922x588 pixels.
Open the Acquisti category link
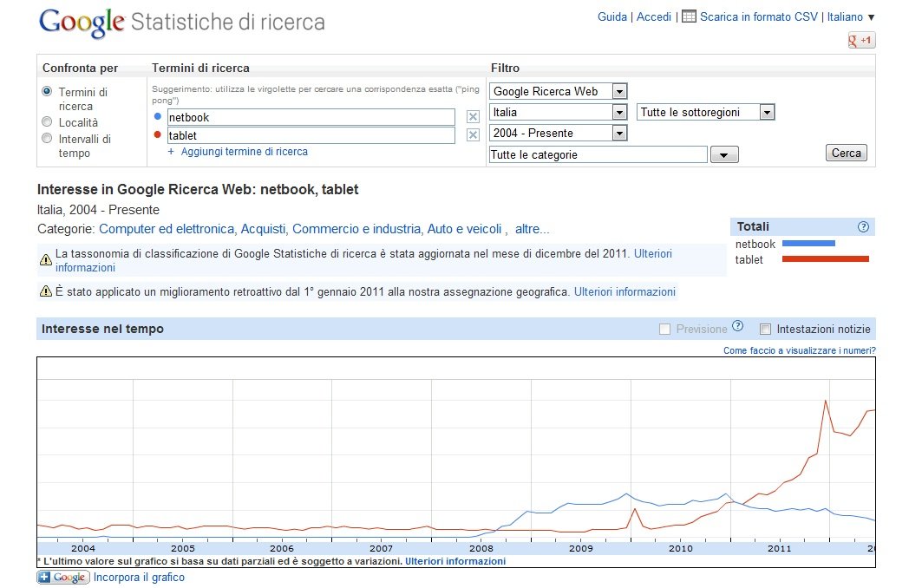coord(263,229)
